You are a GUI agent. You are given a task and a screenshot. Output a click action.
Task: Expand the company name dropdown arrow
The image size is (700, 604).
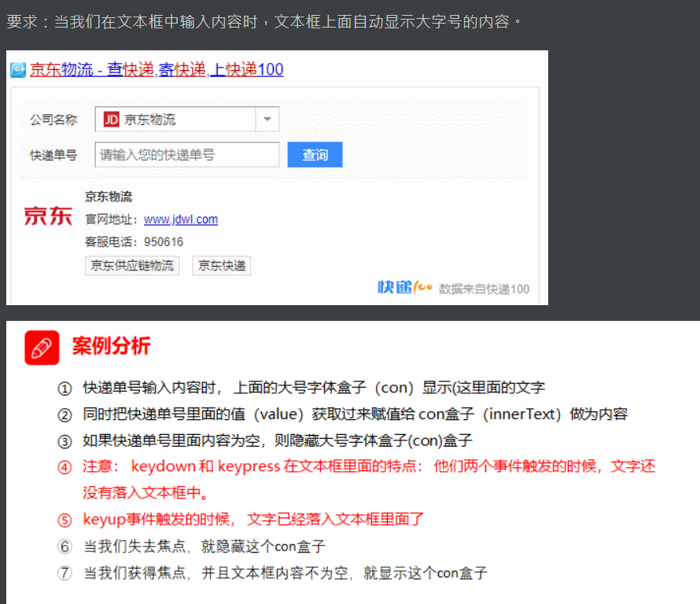click(x=267, y=120)
